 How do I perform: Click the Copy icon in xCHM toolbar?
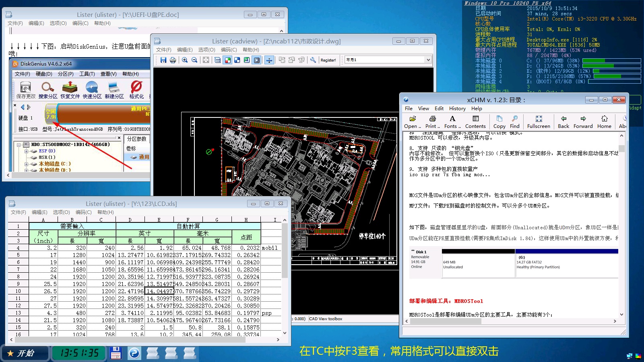tap(499, 122)
